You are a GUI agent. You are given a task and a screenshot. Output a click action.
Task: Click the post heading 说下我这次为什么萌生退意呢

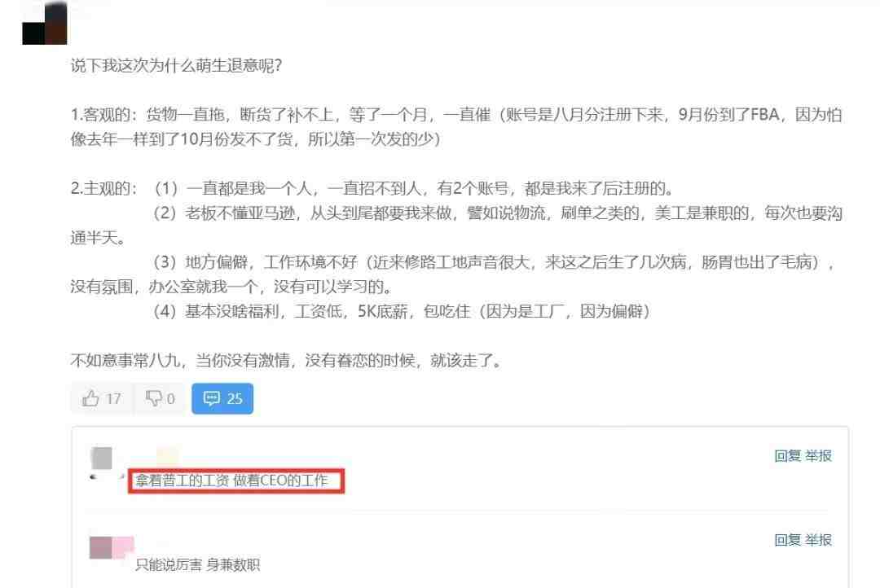tap(176, 66)
